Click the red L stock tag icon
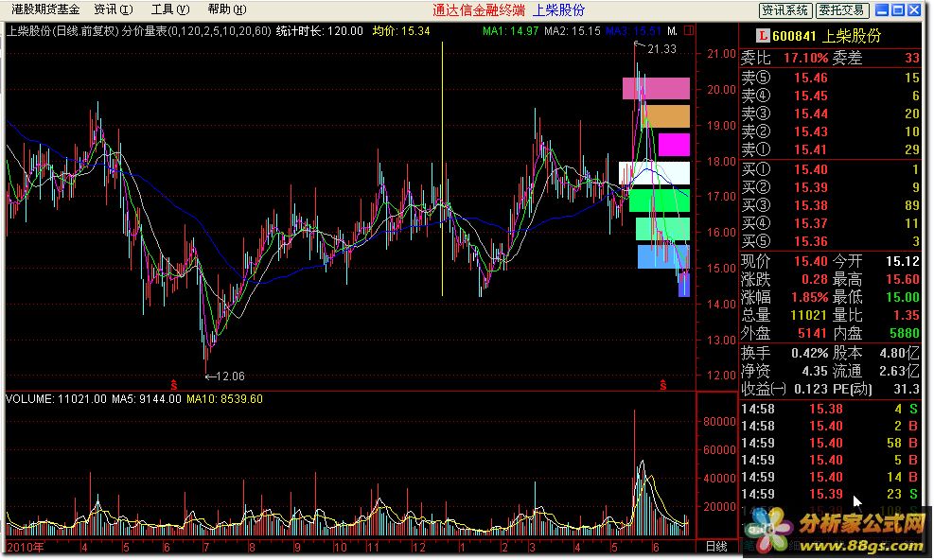 (x=763, y=36)
